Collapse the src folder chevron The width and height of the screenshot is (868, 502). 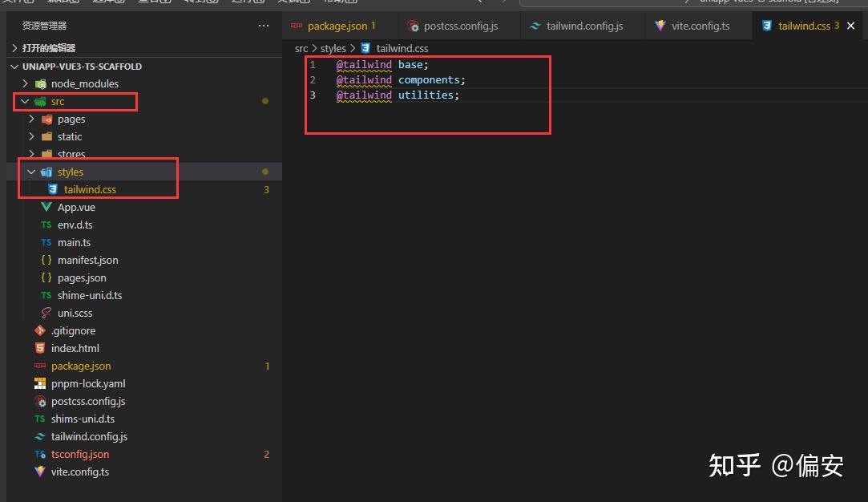click(x=25, y=101)
